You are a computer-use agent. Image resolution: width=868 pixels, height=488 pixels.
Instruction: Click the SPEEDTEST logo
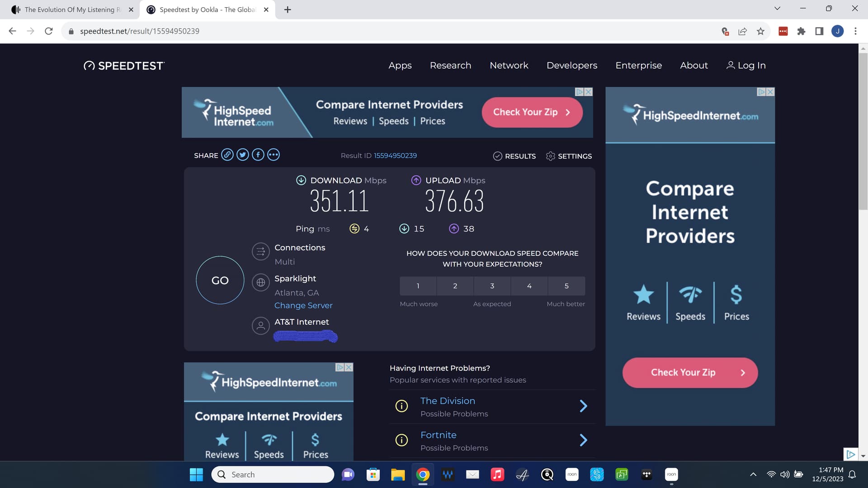(x=124, y=66)
